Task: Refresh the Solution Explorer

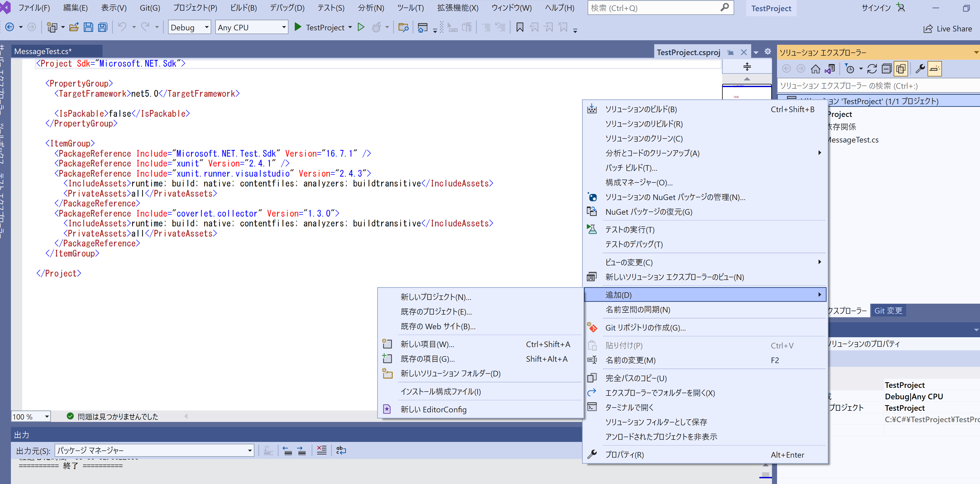Action: coord(872,68)
